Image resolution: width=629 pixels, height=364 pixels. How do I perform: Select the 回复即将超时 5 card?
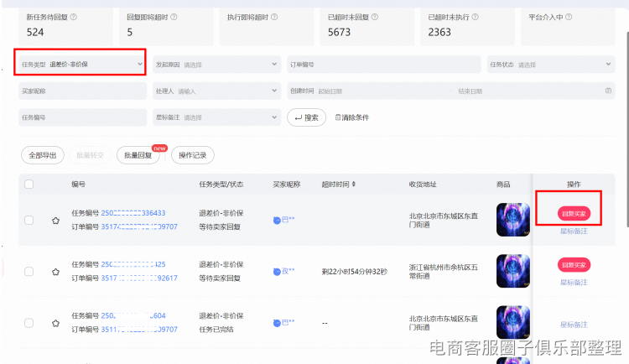pos(166,26)
